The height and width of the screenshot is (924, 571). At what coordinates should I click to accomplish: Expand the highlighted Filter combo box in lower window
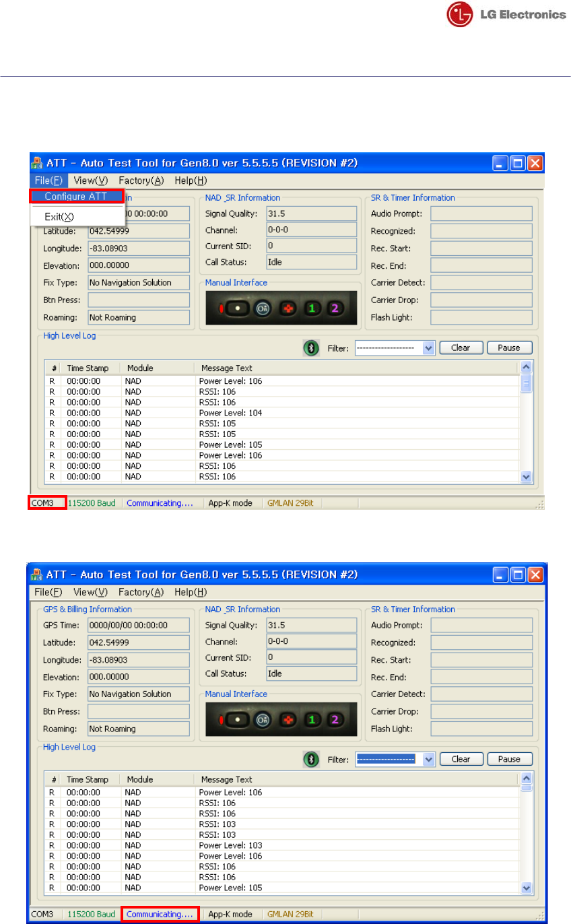pos(429,759)
